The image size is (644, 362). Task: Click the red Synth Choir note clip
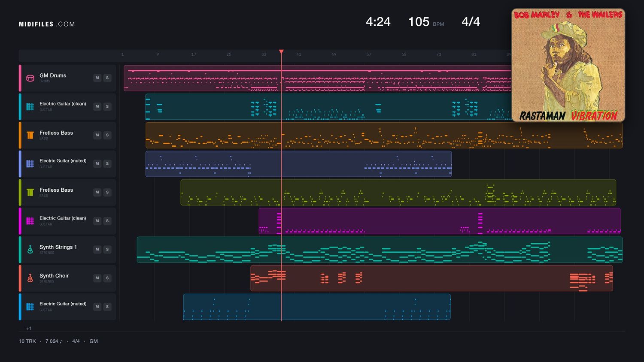tap(431, 278)
